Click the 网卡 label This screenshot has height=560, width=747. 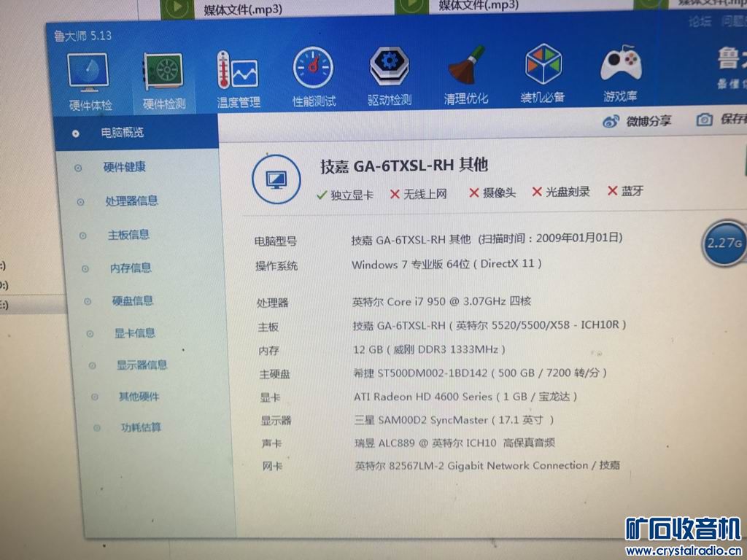[272, 466]
